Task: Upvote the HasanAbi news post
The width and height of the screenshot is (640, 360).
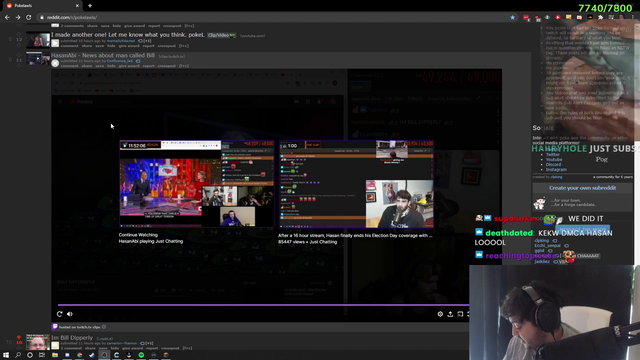Action: [19, 55]
